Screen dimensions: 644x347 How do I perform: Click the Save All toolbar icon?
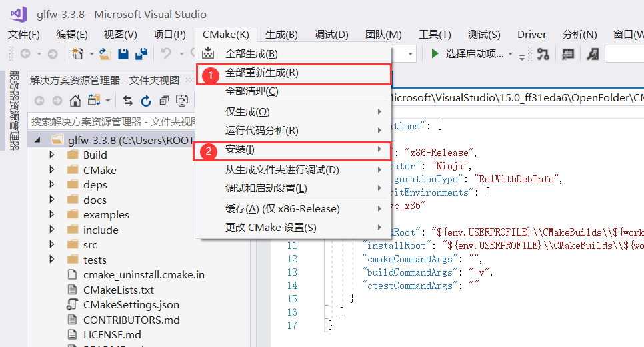click(141, 54)
